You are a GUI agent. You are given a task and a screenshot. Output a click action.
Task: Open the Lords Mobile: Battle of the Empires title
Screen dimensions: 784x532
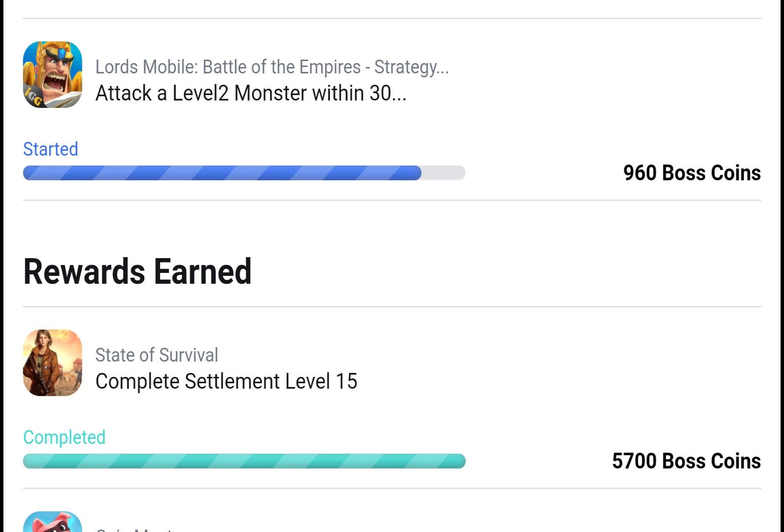click(x=272, y=67)
